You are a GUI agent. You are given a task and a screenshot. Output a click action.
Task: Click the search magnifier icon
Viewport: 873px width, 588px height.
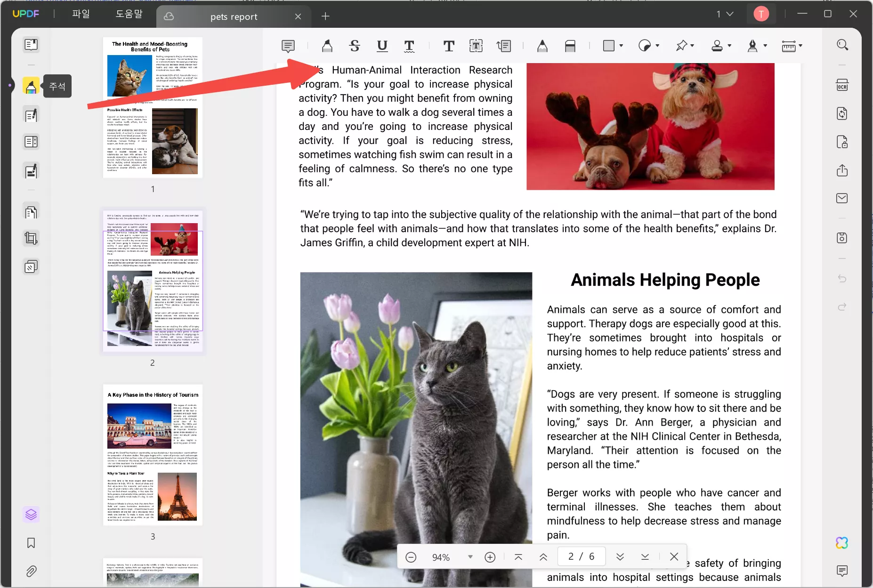click(x=842, y=45)
